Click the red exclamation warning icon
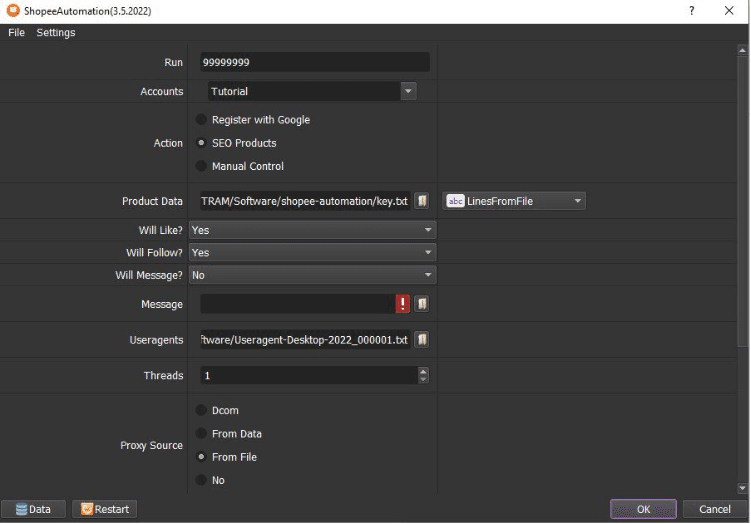The height and width of the screenshot is (524, 751). pyautogui.click(x=403, y=304)
